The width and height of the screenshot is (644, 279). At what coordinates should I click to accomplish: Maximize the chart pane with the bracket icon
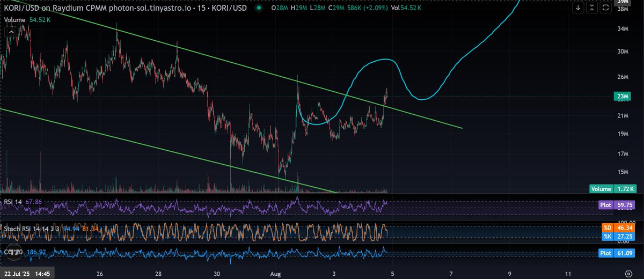click(x=605, y=8)
